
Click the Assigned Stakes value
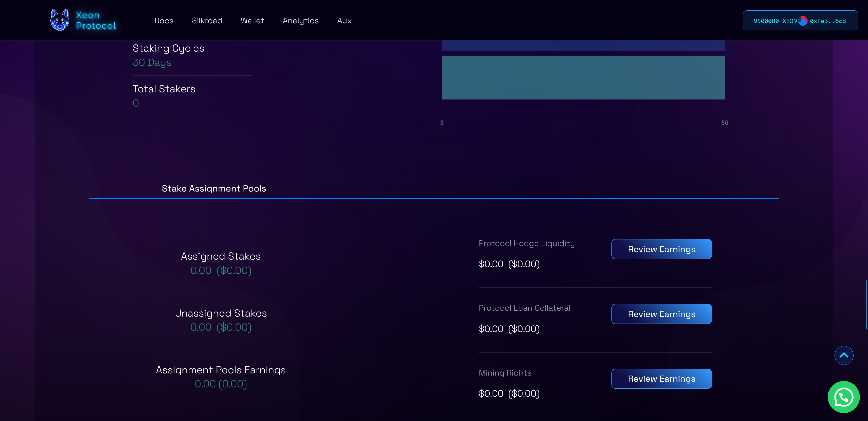[221, 270]
